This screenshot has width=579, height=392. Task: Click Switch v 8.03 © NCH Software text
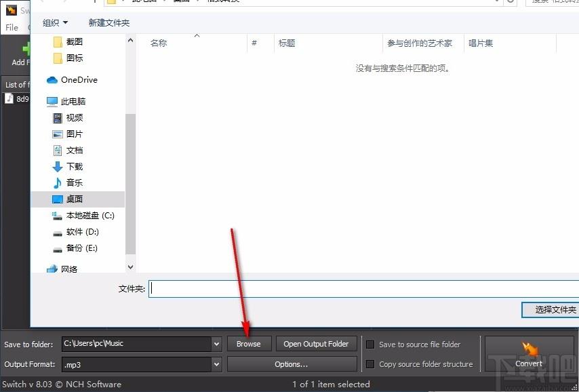(62, 385)
